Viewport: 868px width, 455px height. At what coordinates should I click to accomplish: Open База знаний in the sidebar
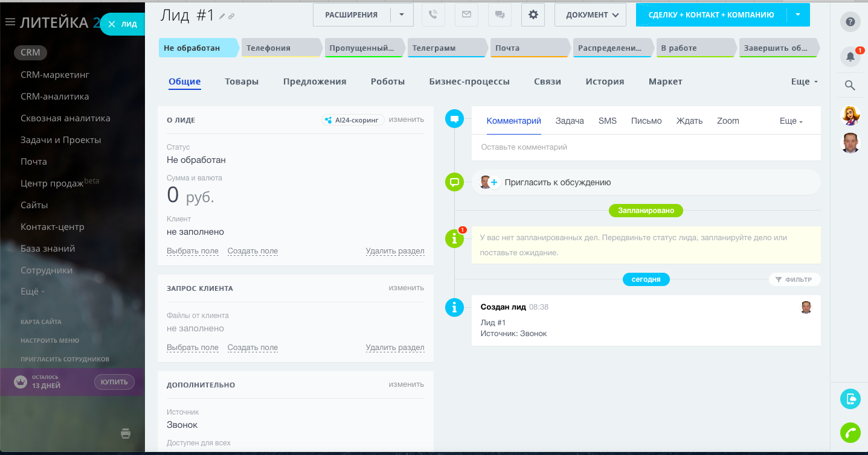48,249
